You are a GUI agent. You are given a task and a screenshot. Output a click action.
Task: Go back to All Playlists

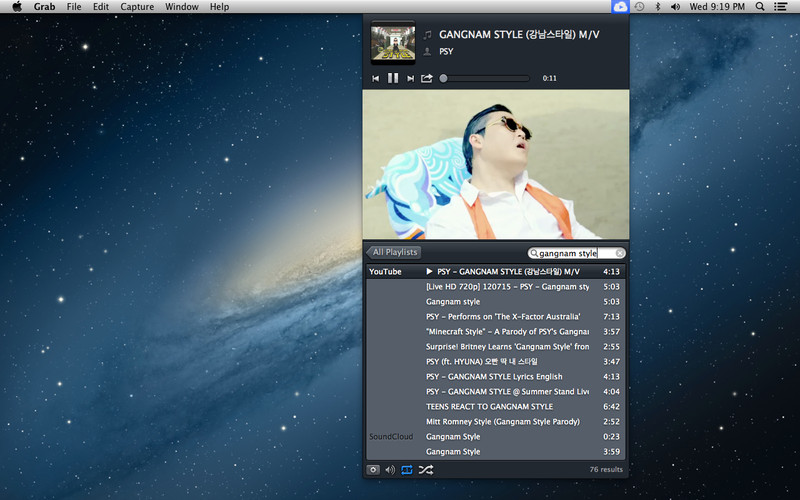(x=394, y=252)
